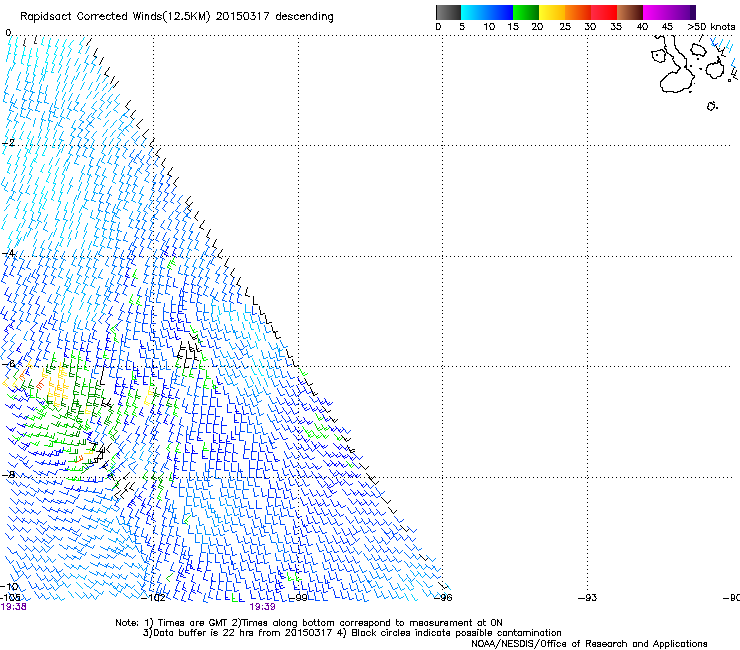Click the purple "19:39" time stamp
The image size is (740, 650).
(x=262, y=607)
